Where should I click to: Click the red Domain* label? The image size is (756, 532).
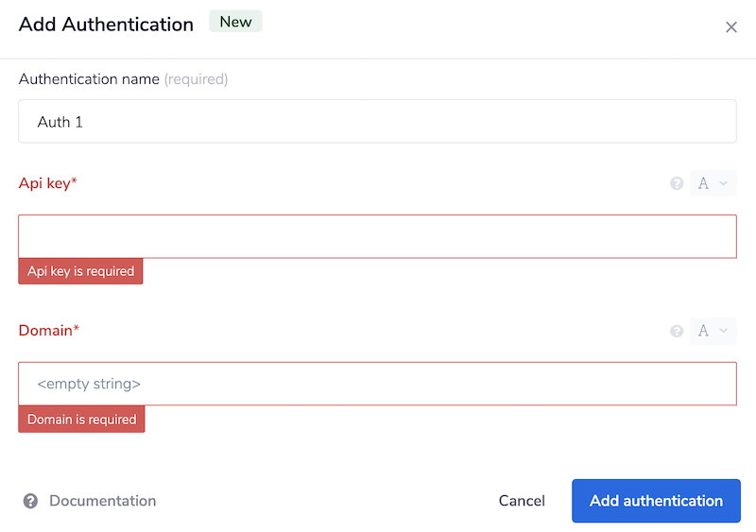click(49, 331)
